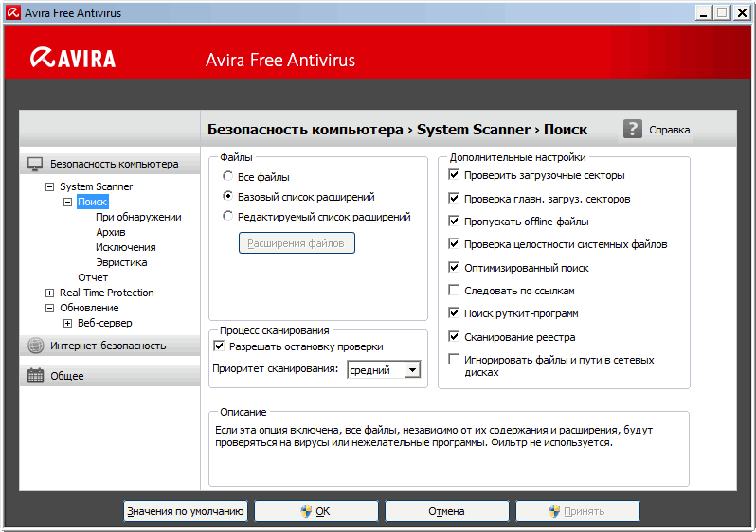Viewport: 756px width, 532px height.
Task: Expand the Real-Time Protection tree node
Action: (x=50, y=293)
